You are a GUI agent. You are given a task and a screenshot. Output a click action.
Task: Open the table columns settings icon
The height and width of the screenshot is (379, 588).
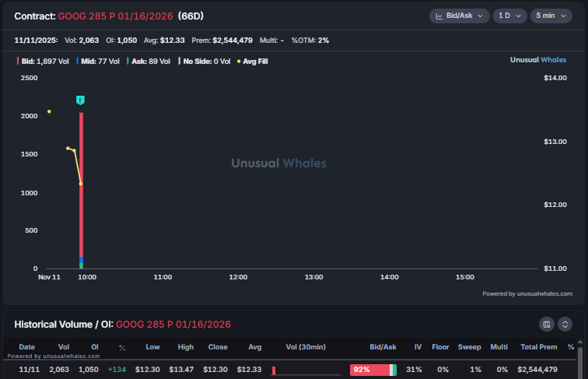click(x=547, y=324)
